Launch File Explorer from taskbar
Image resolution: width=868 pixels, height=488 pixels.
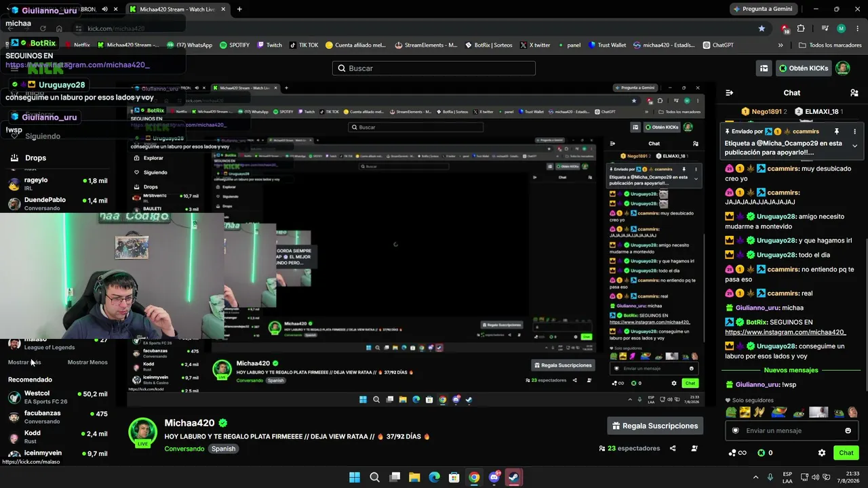(414, 477)
